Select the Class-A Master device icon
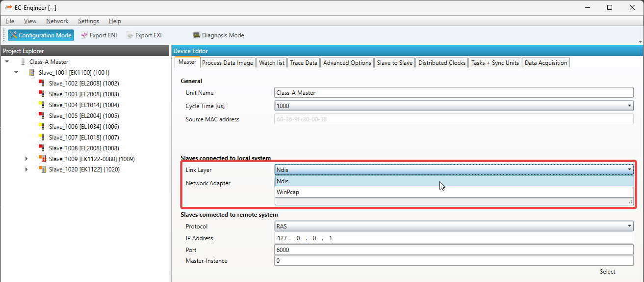644x282 pixels. (23, 62)
